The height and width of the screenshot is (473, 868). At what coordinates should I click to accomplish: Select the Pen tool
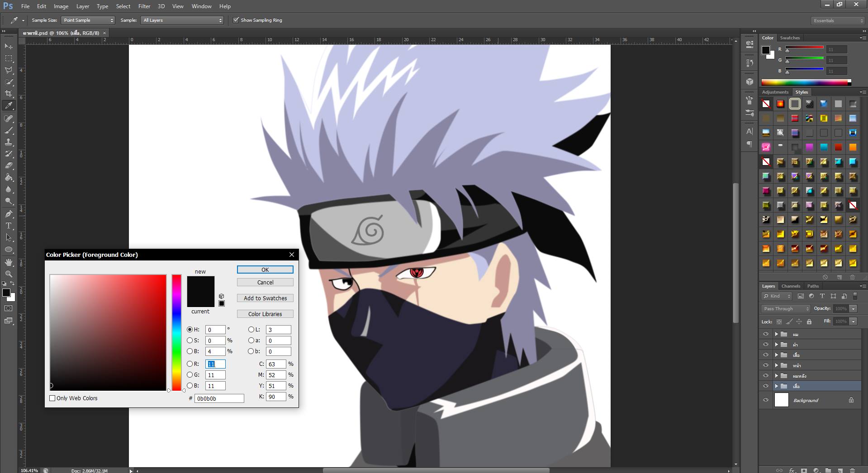(9, 214)
